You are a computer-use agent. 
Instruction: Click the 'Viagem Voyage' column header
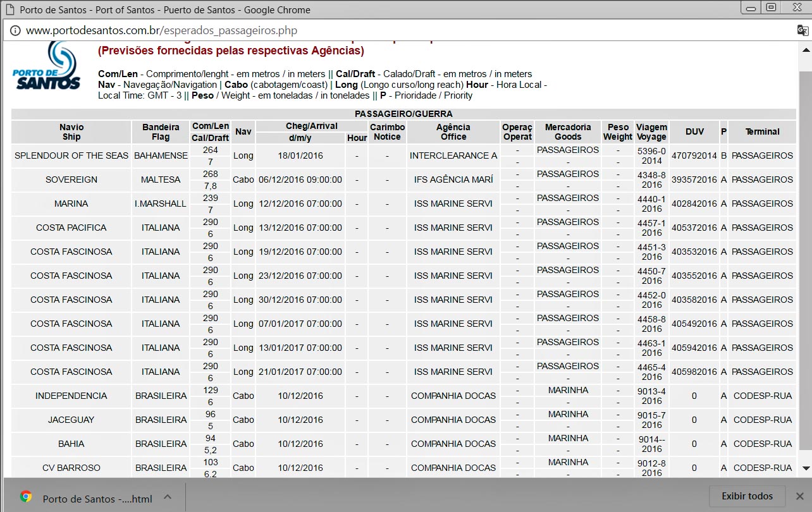point(651,131)
